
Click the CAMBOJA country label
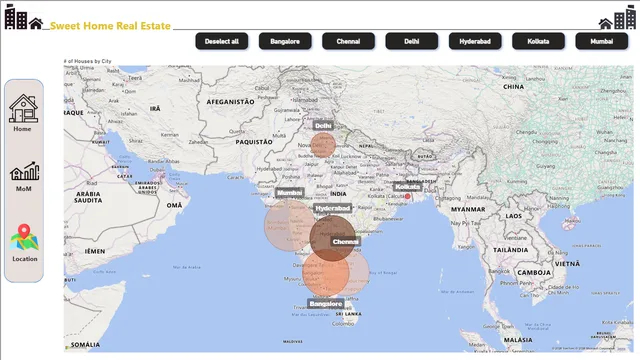tap(534, 273)
